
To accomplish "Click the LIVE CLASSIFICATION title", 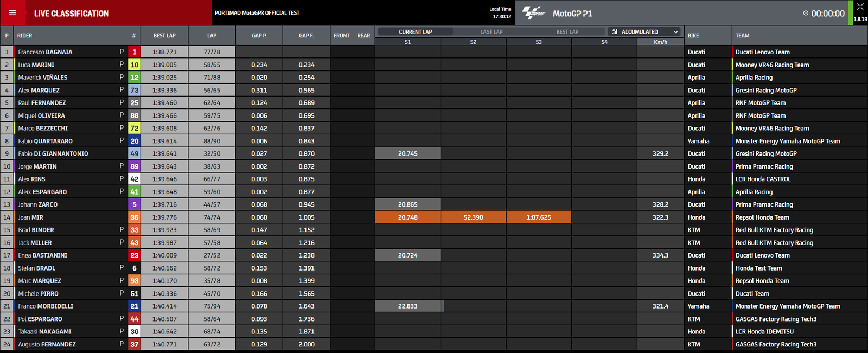I will coord(72,14).
